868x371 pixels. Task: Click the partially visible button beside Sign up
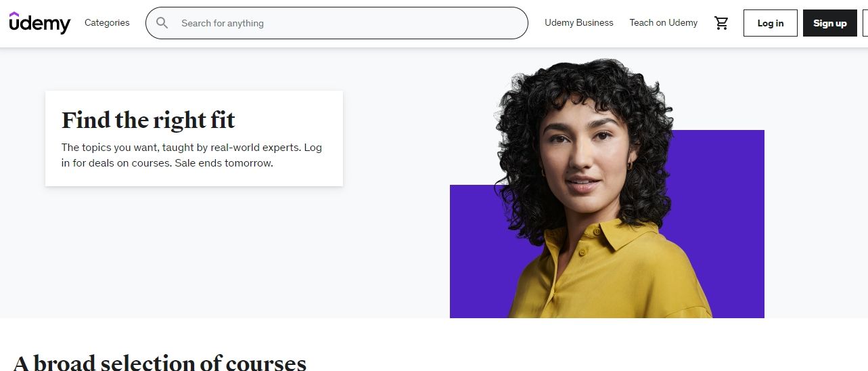[x=865, y=23]
